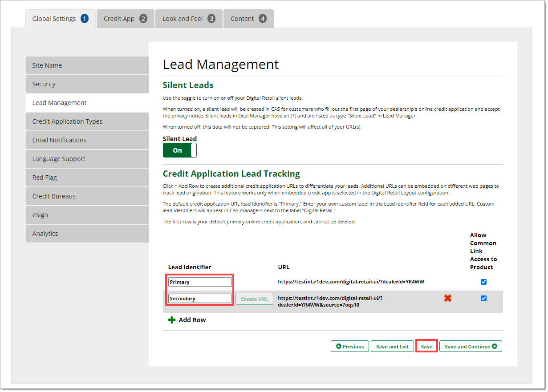Switch to the Content tab
The width and height of the screenshot is (548, 392).
point(248,19)
